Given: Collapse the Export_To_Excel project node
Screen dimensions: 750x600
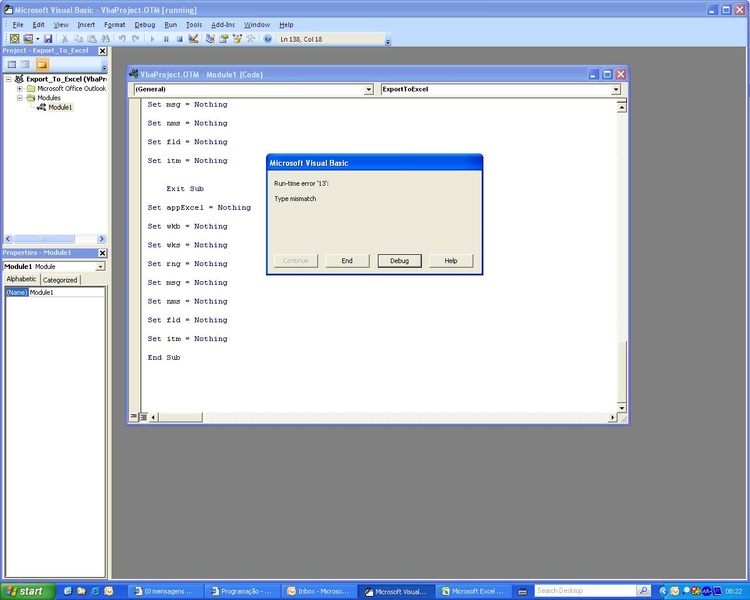Looking at the screenshot, I should [8, 79].
